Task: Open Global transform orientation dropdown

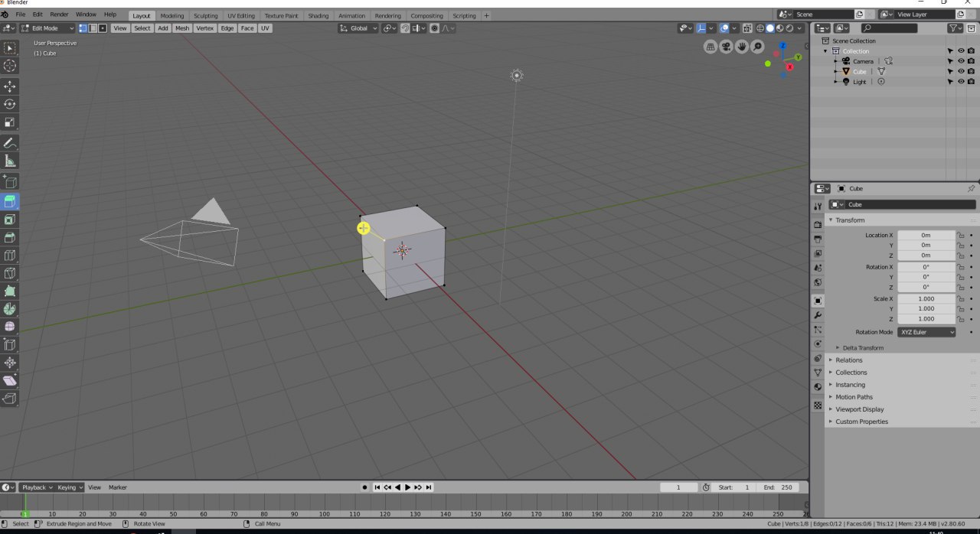Action: 358,28
